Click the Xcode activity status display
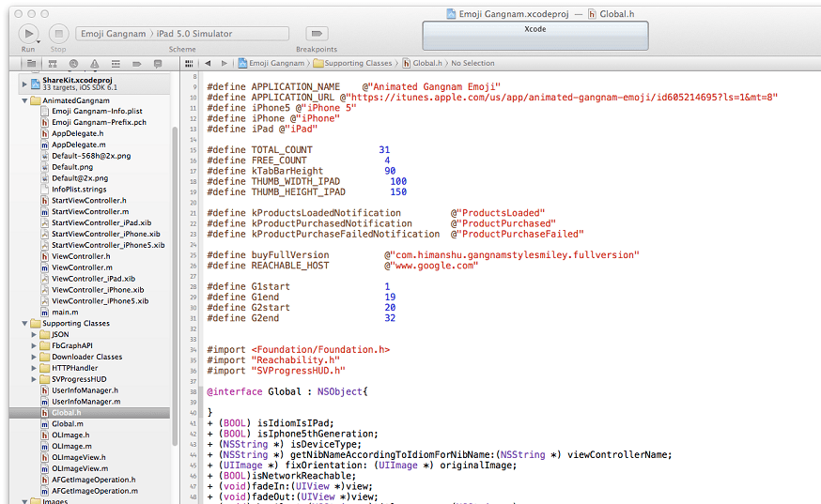 tap(535, 36)
